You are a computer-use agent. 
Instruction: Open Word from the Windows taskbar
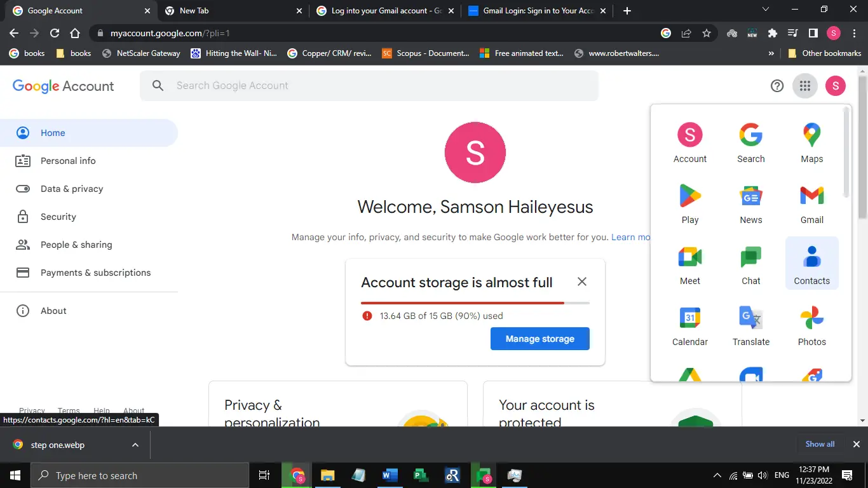[390, 475]
